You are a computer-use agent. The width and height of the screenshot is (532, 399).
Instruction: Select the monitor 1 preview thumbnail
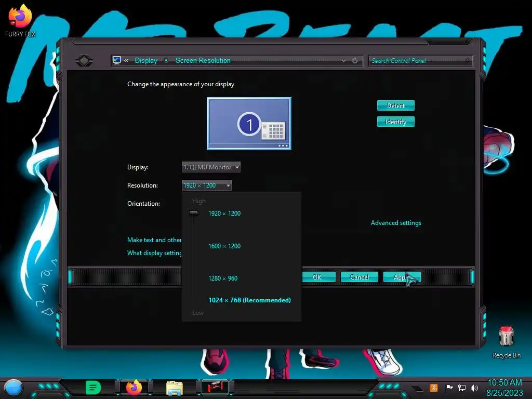[x=249, y=124]
